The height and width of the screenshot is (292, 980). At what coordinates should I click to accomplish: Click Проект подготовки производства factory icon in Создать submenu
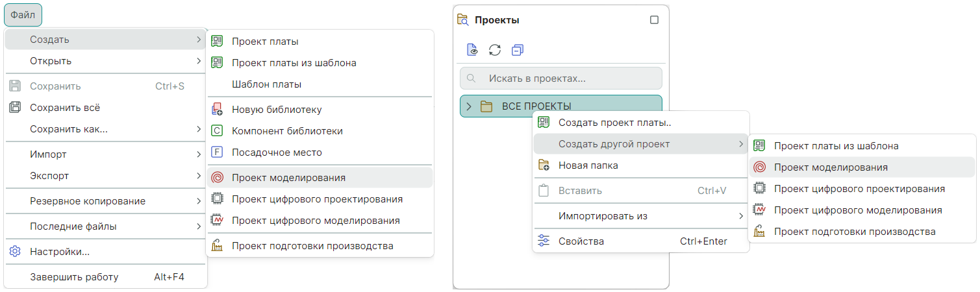(x=218, y=246)
